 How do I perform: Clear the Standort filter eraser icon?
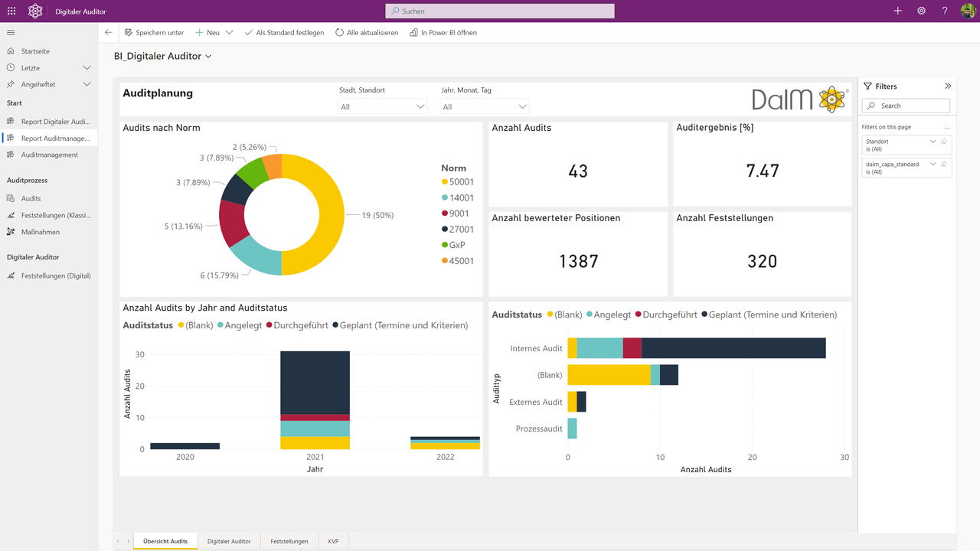pyautogui.click(x=944, y=142)
